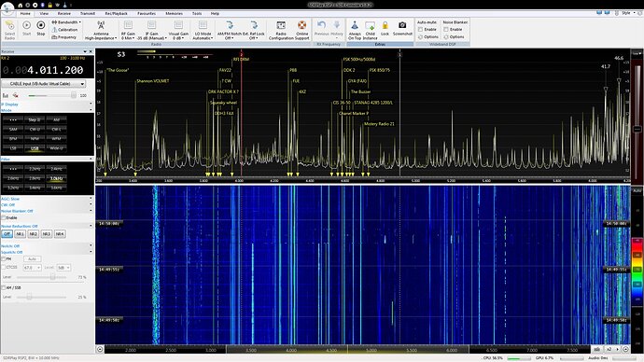The width and height of the screenshot is (644, 362).
Task: Click the round button left of waterfall timeline
Action: (100, 349)
